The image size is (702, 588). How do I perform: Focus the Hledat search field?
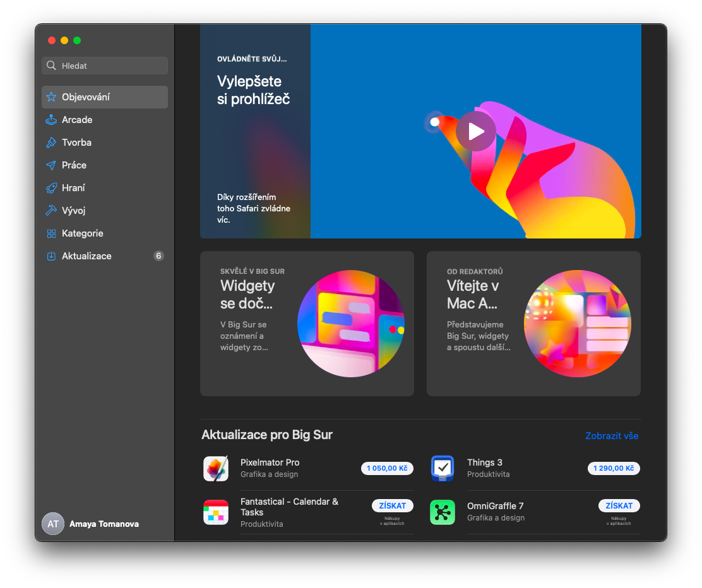[105, 66]
